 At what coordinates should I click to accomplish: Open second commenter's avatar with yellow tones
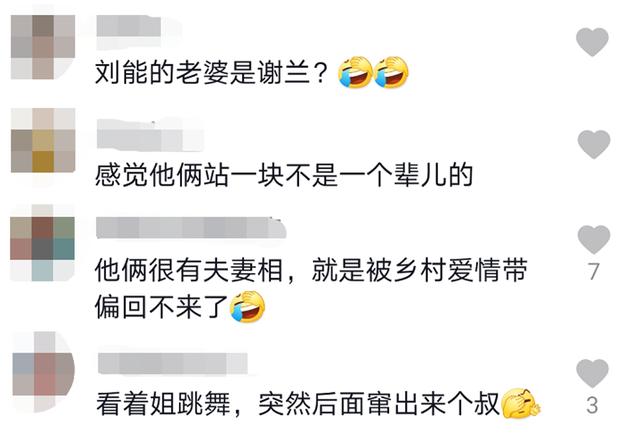click(43, 140)
